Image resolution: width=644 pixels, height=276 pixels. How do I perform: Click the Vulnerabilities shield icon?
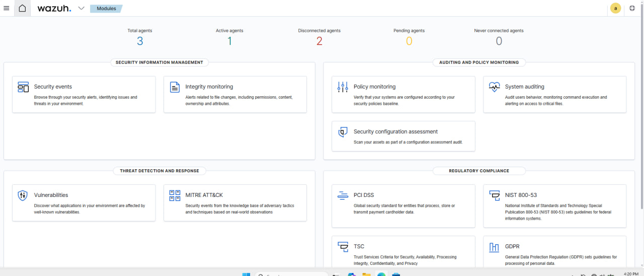tap(23, 195)
